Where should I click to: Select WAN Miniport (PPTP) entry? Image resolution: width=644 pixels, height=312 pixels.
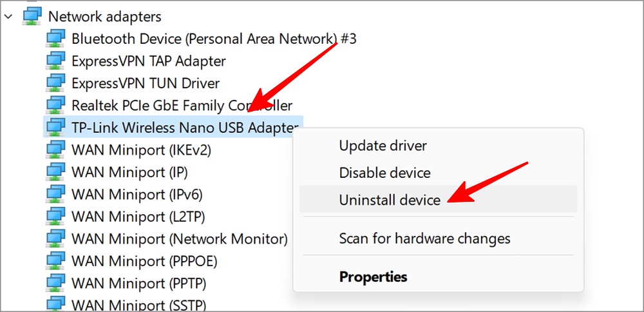(x=139, y=283)
